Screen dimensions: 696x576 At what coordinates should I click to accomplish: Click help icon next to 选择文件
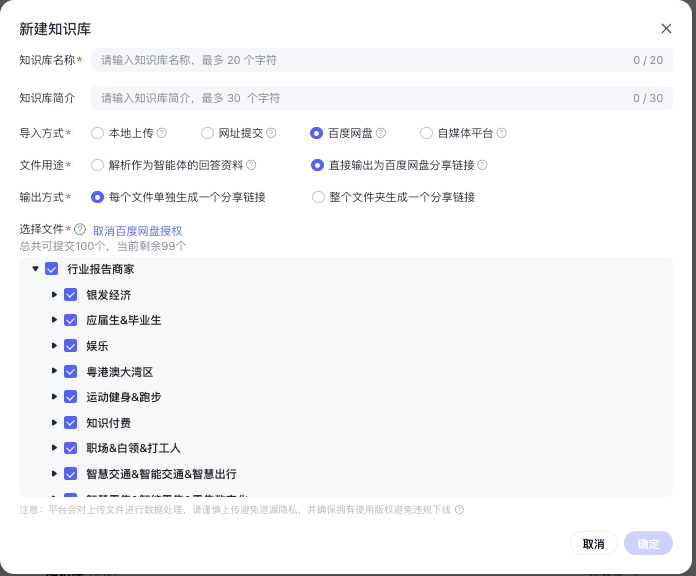point(80,230)
